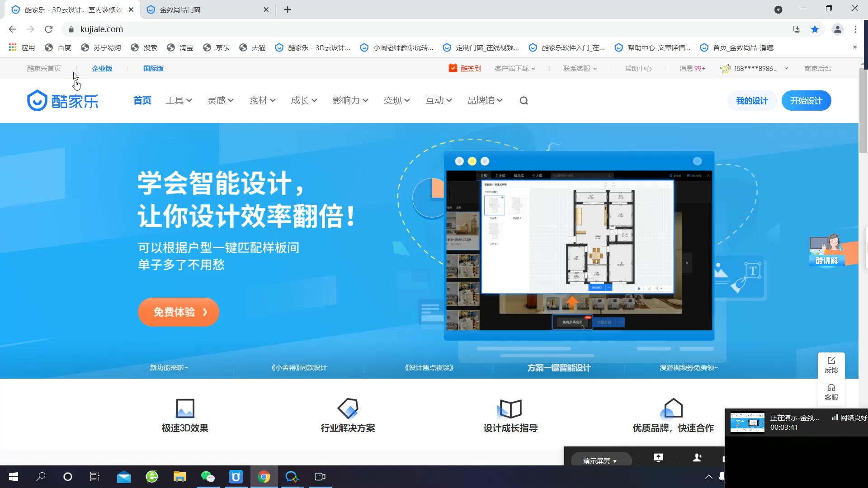Click the 优质品牌 house icon
This screenshot has height=488, width=868.
click(x=673, y=408)
